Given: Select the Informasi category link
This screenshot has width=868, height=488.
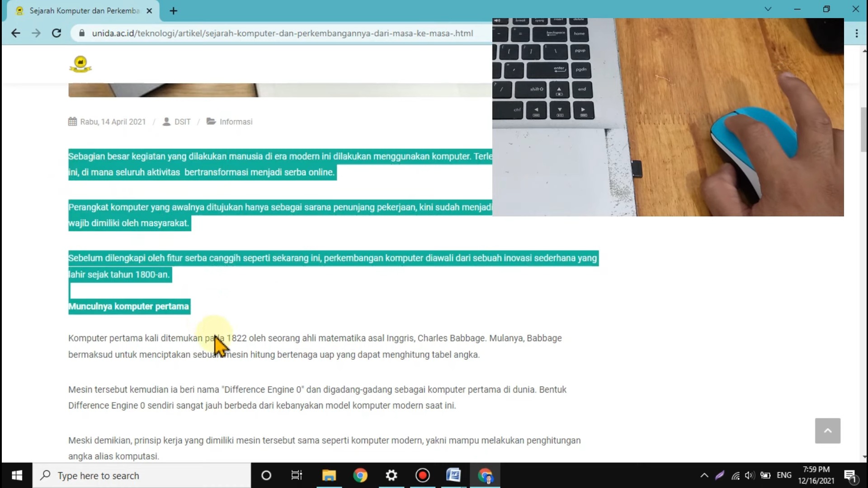Looking at the screenshot, I should (x=235, y=122).
